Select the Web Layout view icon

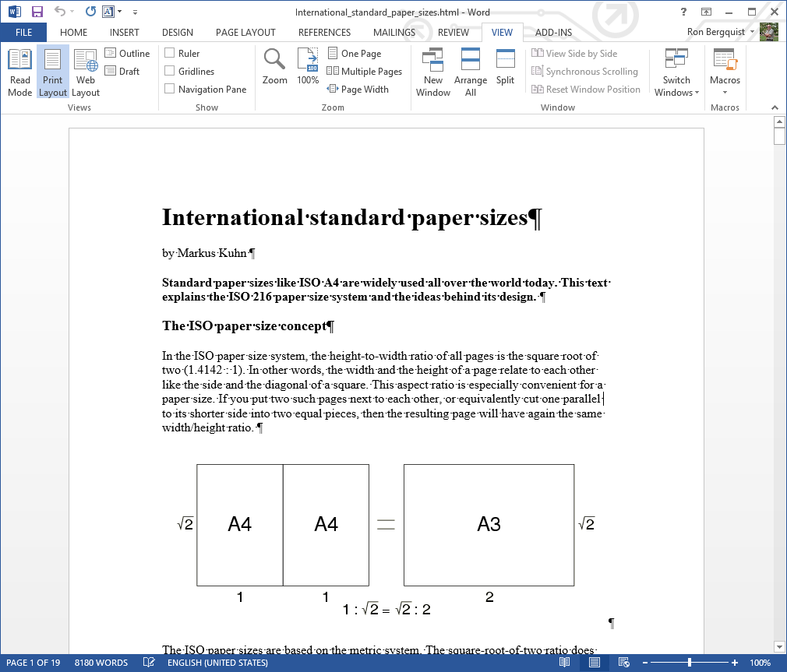point(86,72)
